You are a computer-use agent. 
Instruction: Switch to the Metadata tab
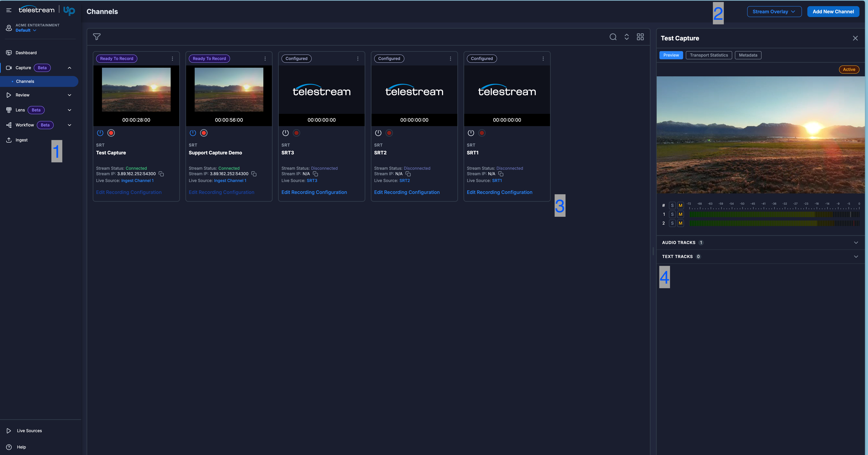coord(748,55)
